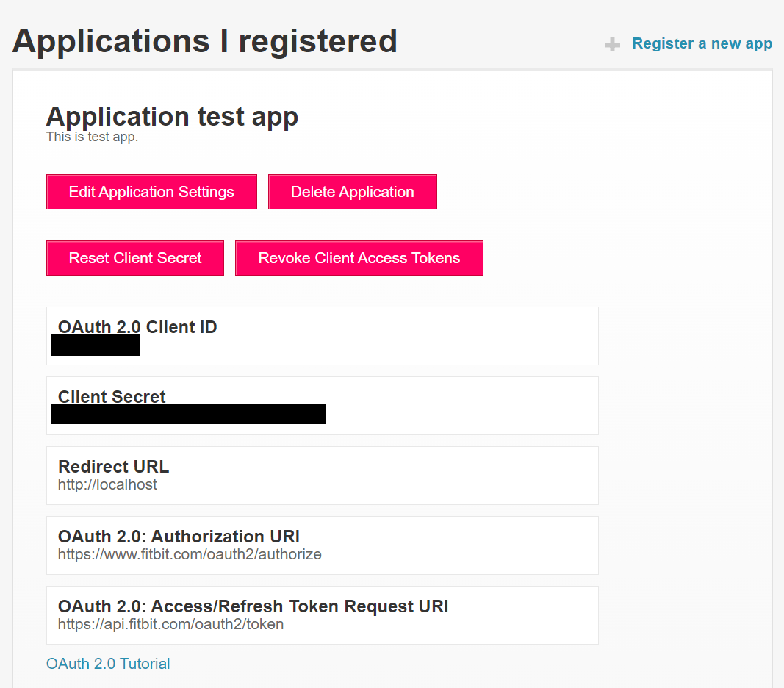Viewport: 784px width, 688px height.
Task: Click the 'This is test app.' description
Action: [x=92, y=137]
